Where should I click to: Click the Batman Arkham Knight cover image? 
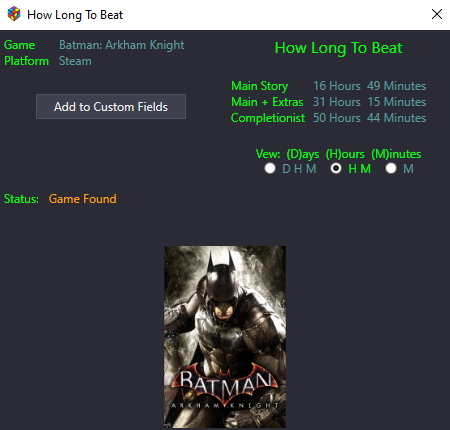click(225, 337)
